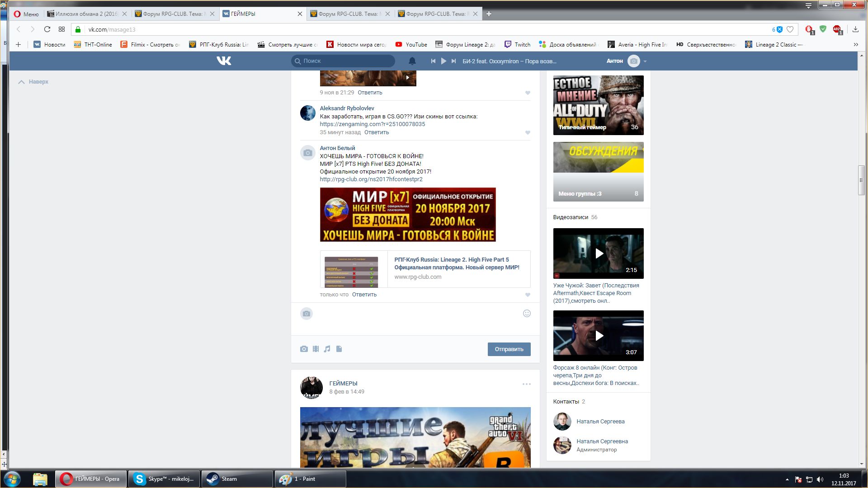Open the Opera speed dial grid icon
Screen dimensions: 868x488
61,29
